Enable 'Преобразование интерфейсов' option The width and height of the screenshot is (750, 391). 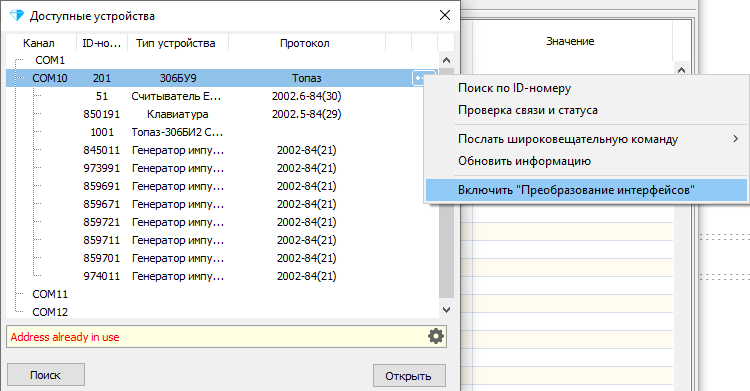tap(586, 190)
